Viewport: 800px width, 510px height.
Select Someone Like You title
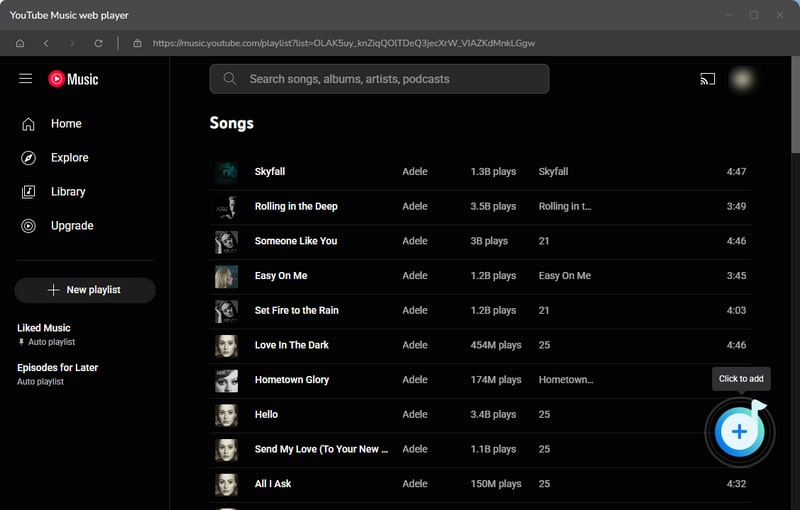[x=296, y=241]
